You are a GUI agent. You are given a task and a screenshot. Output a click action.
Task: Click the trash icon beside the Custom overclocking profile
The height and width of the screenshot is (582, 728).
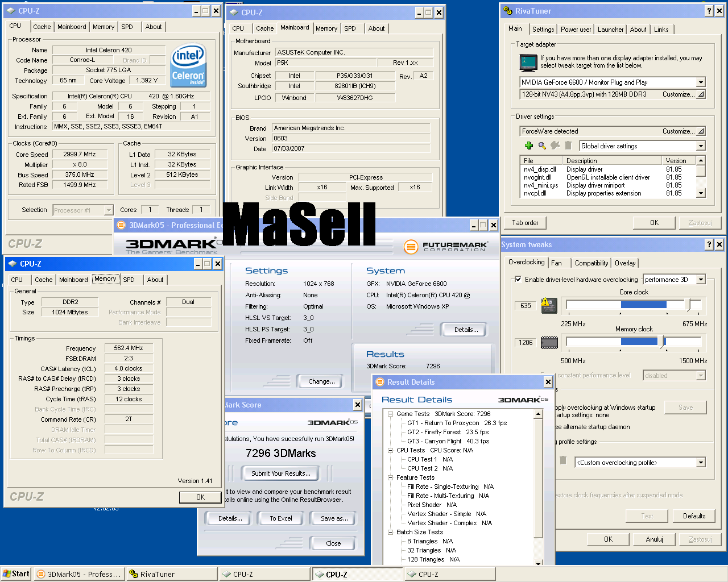563,460
